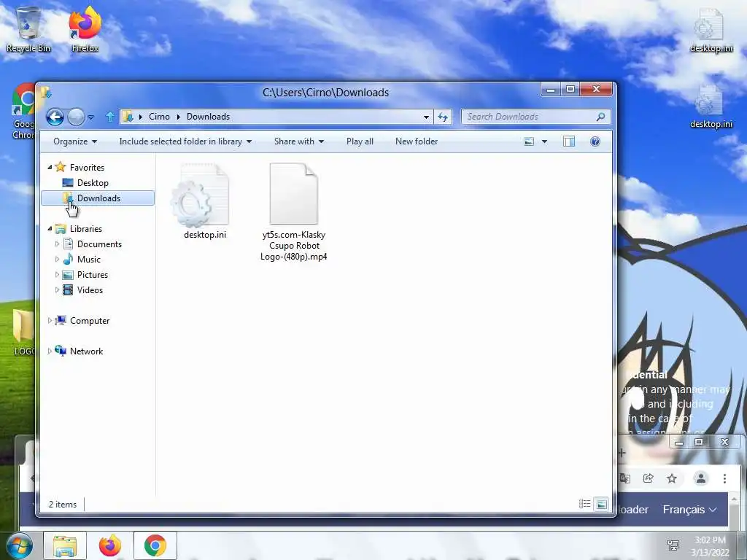Select the LOGO folder on desktop

pos(24,332)
